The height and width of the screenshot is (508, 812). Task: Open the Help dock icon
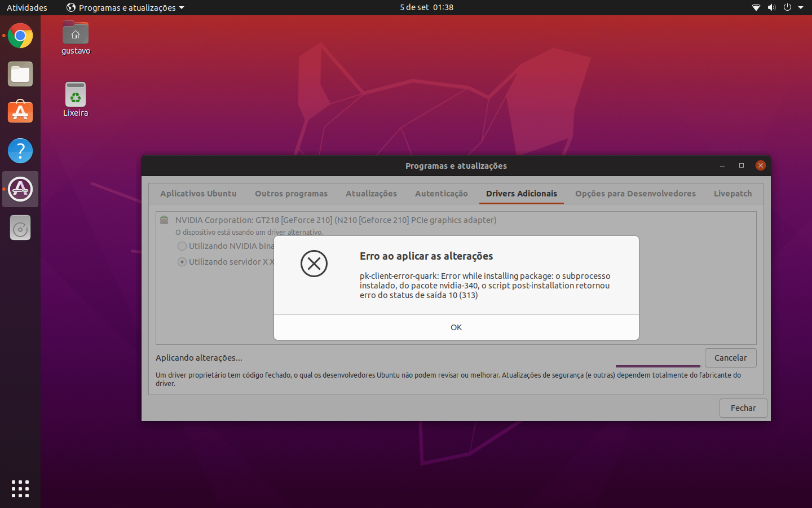(20, 151)
